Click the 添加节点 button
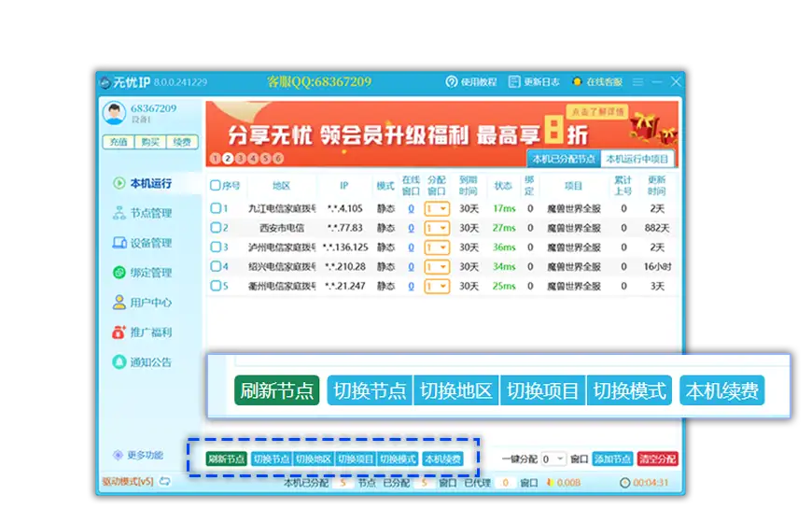This screenshot has width=812, height=523. 612,459
